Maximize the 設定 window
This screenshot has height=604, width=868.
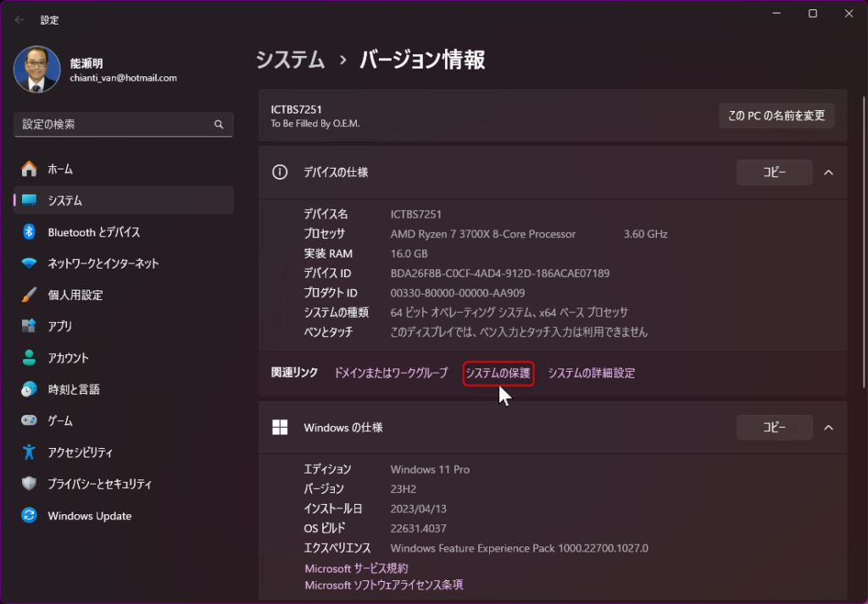(813, 14)
